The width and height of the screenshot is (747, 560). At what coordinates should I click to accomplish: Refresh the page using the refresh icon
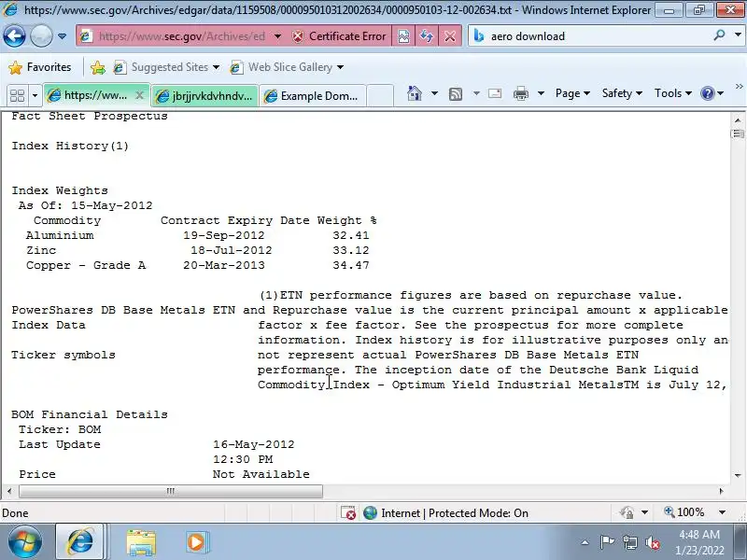pos(427,36)
